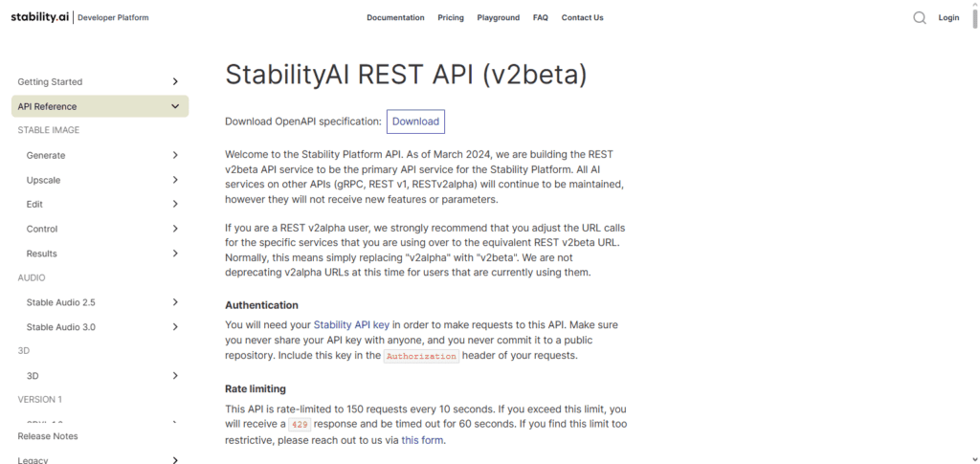Click the AUDIO section label
Screen dimensions: 980x464
click(32, 277)
